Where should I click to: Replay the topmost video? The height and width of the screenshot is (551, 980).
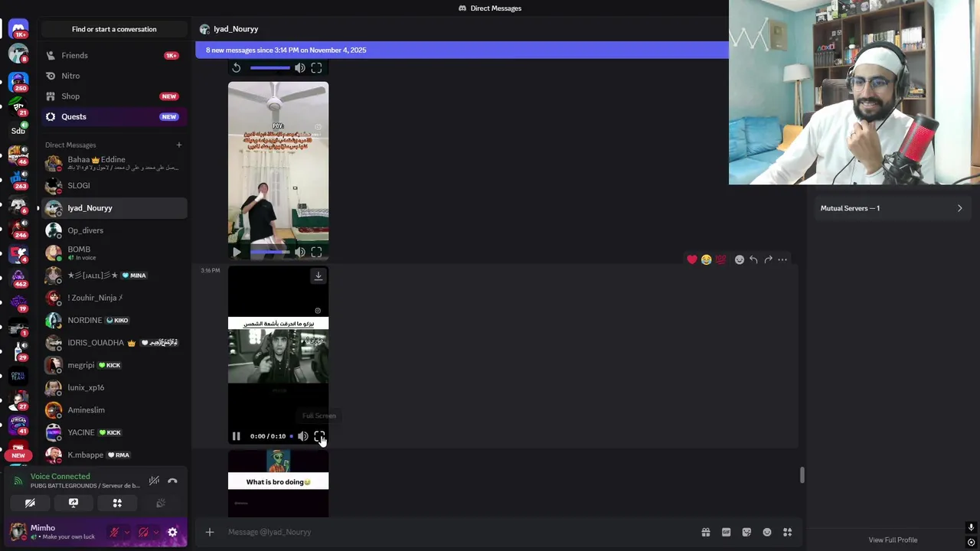coord(237,68)
